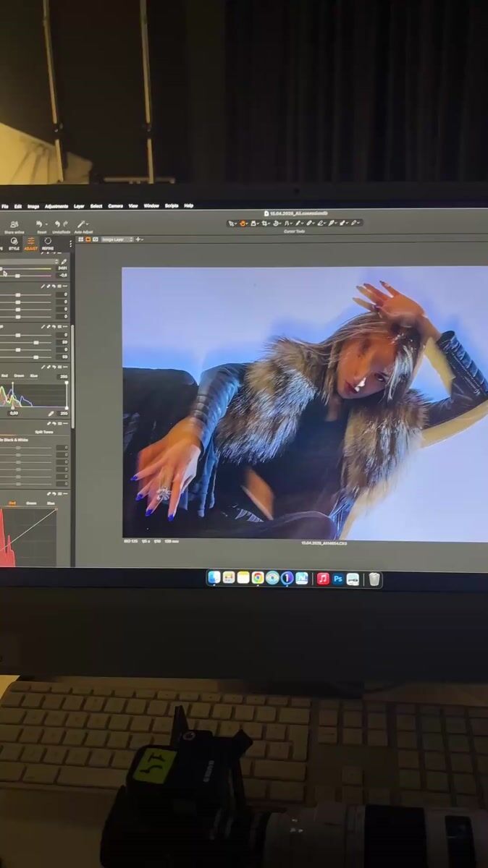Open Photoshop from the Dock
The height and width of the screenshot is (868, 488).
[x=337, y=579]
